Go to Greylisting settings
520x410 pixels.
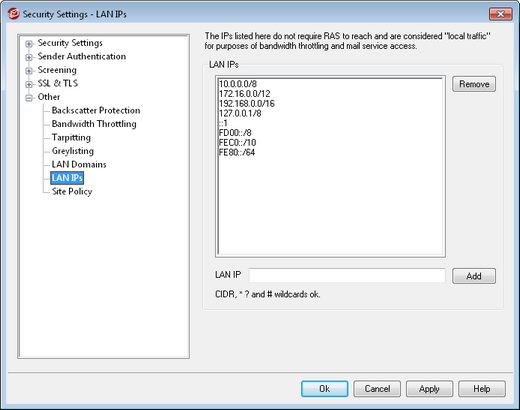pos(73,151)
